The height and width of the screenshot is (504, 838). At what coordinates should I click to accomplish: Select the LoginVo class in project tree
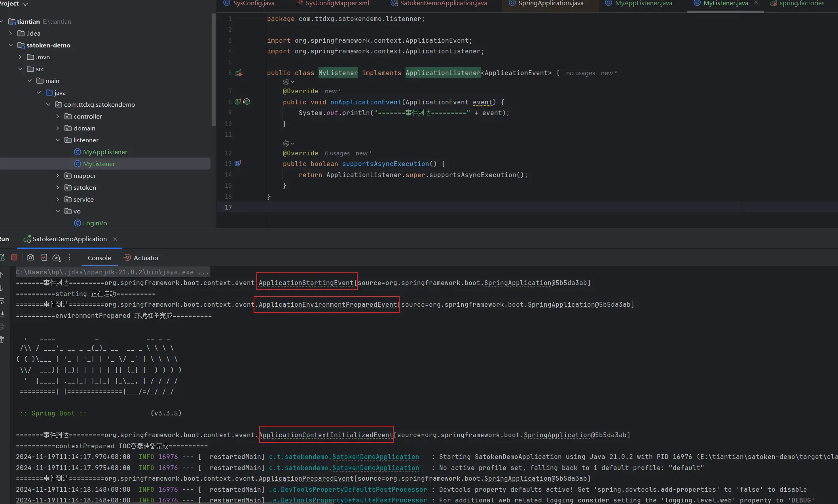point(95,223)
